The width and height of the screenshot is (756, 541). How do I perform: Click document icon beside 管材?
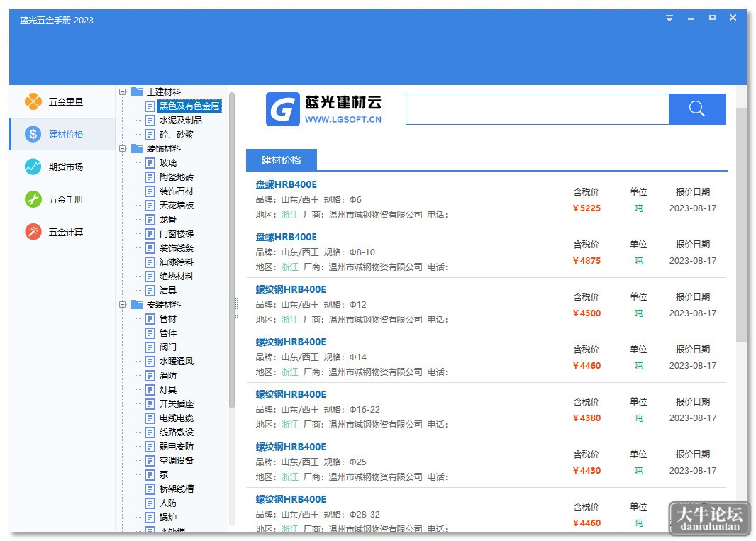point(150,319)
